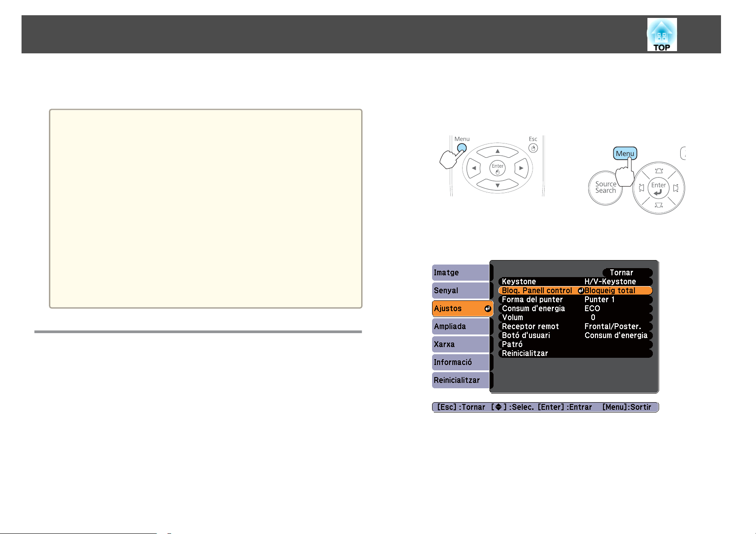Click the remote control Menu button
The height and width of the screenshot is (534, 756).
[462, 148]
